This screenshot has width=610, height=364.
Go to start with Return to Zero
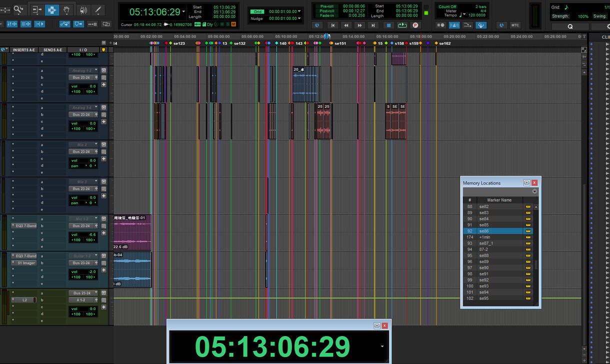coord(332,25)
